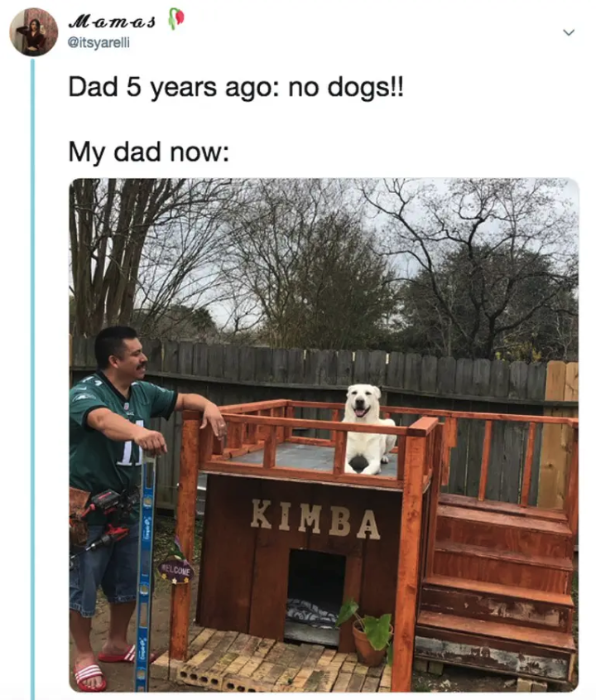596x700 pixels.
Task: Open the @itsyarelli handle link
Action: pyautogui.click(x=99, y=42)
